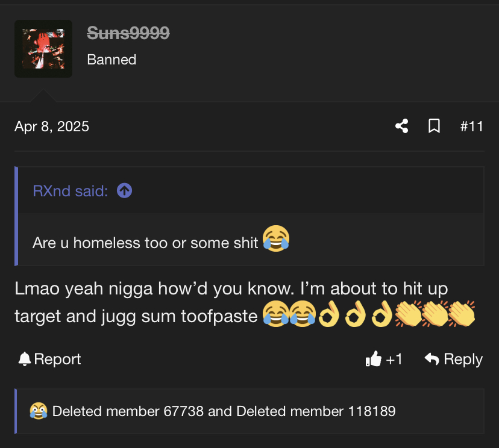Screen dimensions: 499x448
Task: Click the Banned user title label
Action: click(x=111, y=60)
